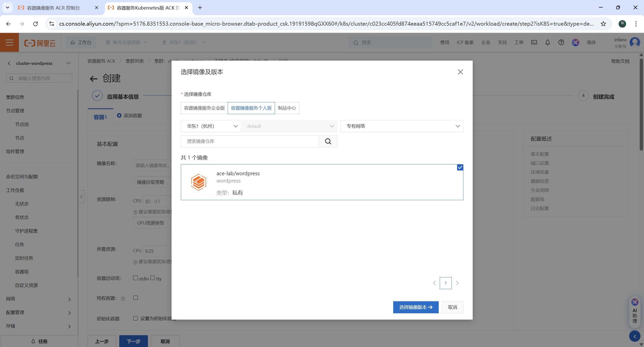Click the bell icon in 任务 bar
Image resolution: width=644 pixels, height=347 pixels.
33,341
